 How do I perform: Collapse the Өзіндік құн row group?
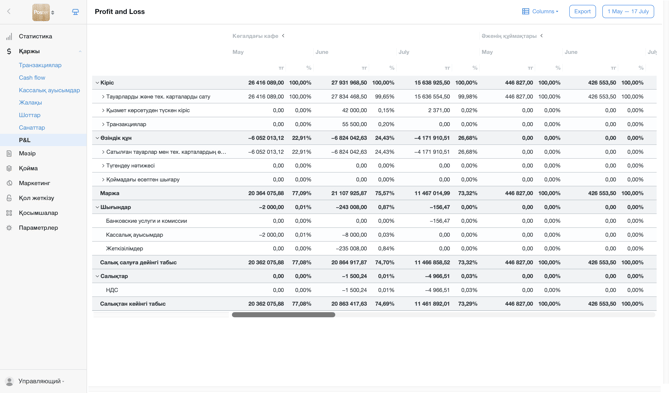click(x=97, y=138)
